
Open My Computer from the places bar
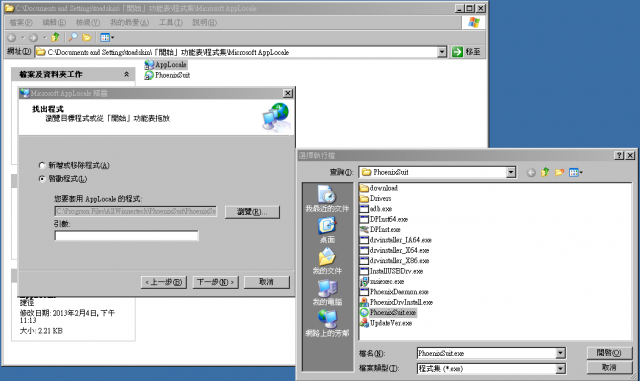coord(327,292)
